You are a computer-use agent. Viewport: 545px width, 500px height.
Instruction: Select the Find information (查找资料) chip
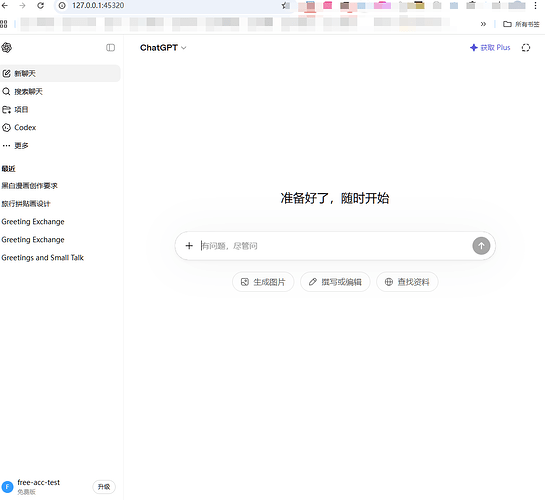407,282
